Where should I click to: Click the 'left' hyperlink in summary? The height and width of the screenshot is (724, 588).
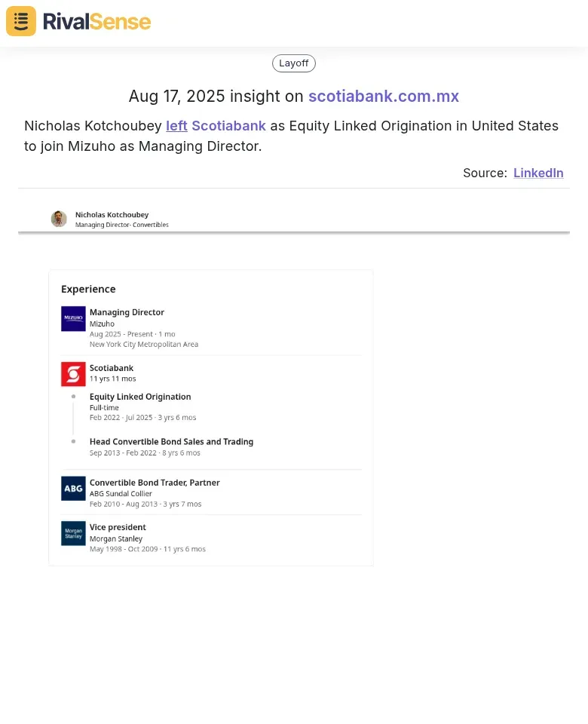176,126
